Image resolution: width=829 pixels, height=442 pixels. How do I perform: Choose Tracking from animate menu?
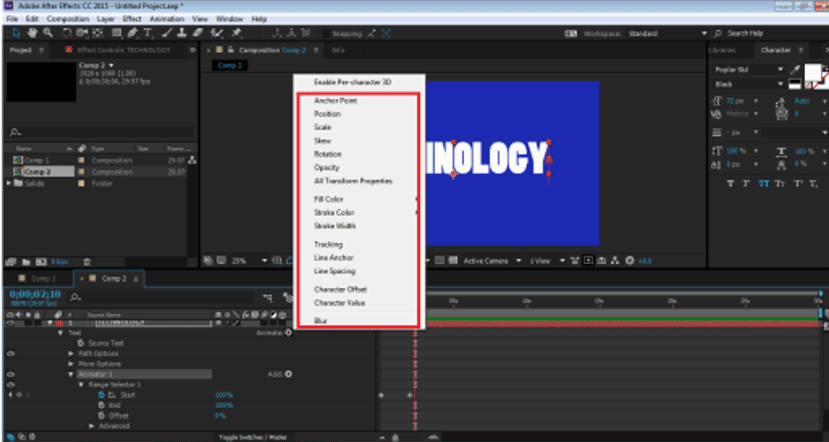[328, 244]
